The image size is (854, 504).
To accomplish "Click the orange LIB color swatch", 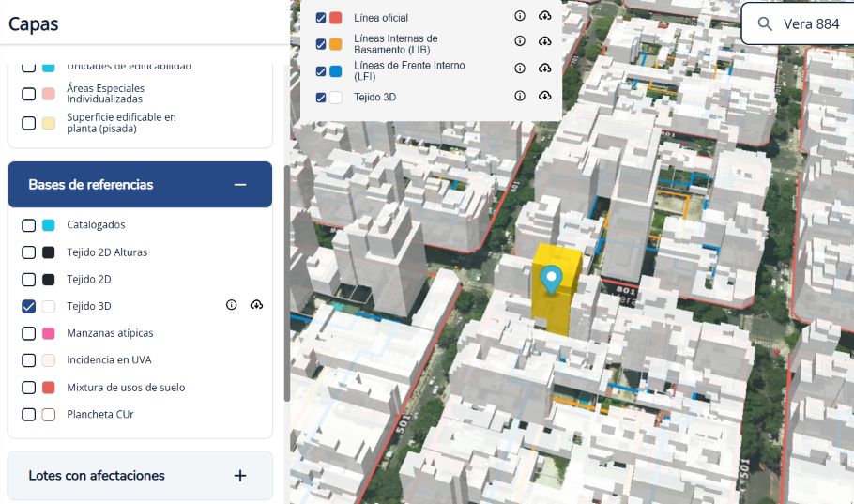I will (x=336, y=44).
